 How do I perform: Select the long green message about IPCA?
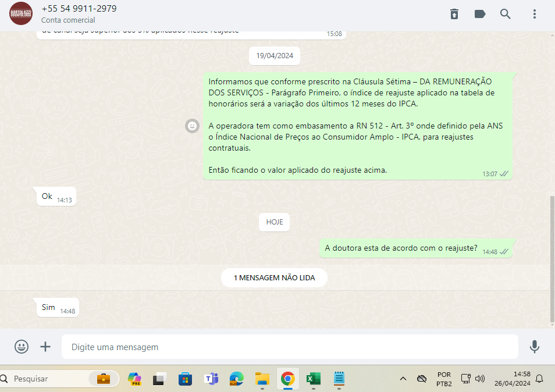click(x=358, y=126)
